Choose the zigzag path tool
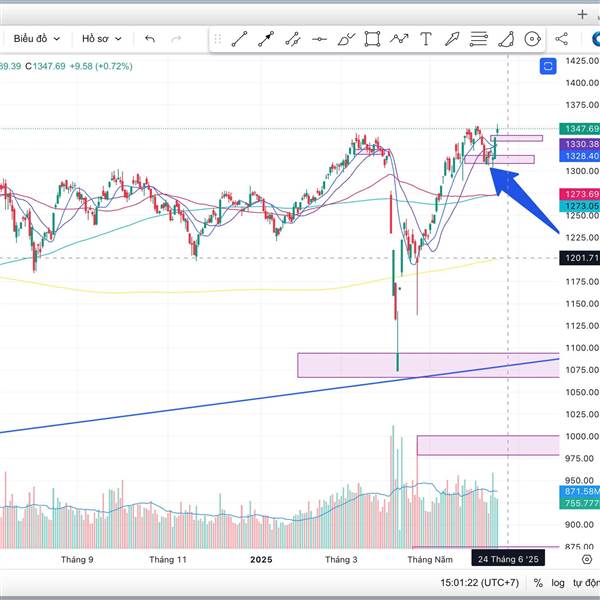This screenshot has height=600, width=600. pyautogui.click(x=399, y=39)
